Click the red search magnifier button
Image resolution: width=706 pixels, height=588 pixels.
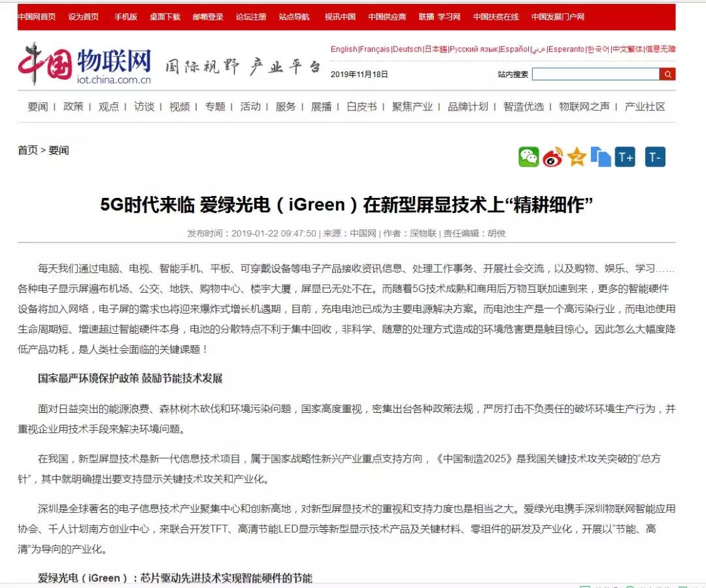(667, 74)
